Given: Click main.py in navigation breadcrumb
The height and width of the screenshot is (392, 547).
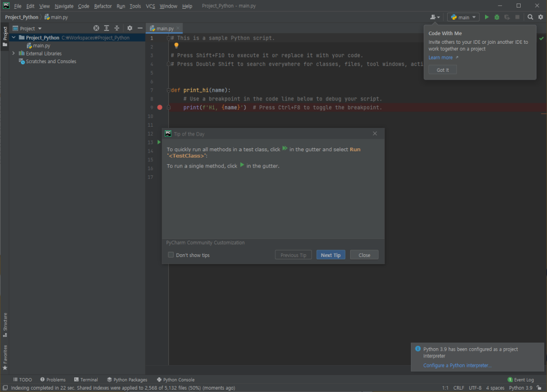Looking at the screenshot, I should (56, 17).
